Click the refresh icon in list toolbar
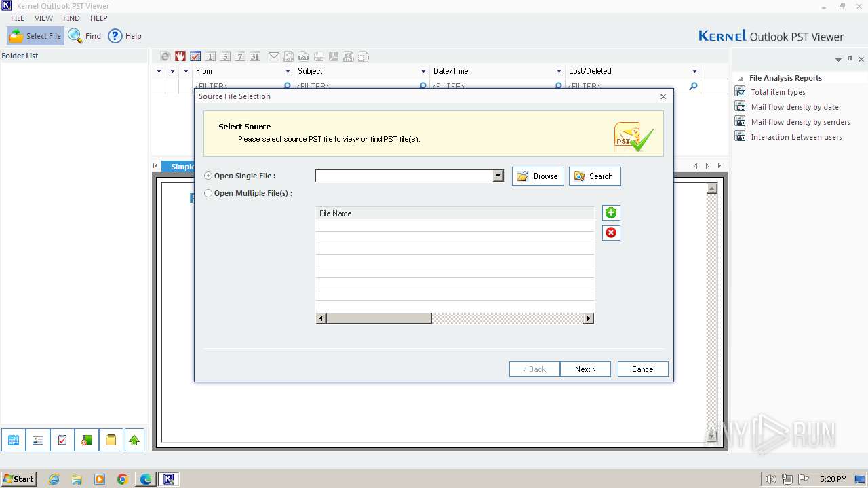This screenshot has width=868, height=488. click(x=165, y=56)
